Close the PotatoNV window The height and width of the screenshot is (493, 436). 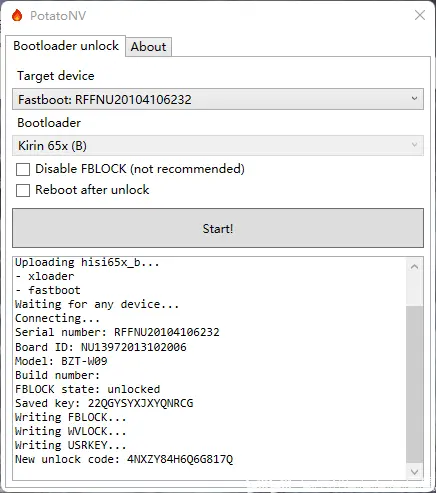point(420,15)
